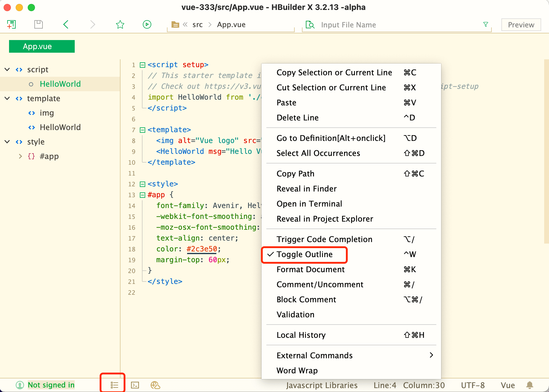The image size is (549, 392).
Task: Go forward with the right arrow icon
Action: tap(93, 24)
